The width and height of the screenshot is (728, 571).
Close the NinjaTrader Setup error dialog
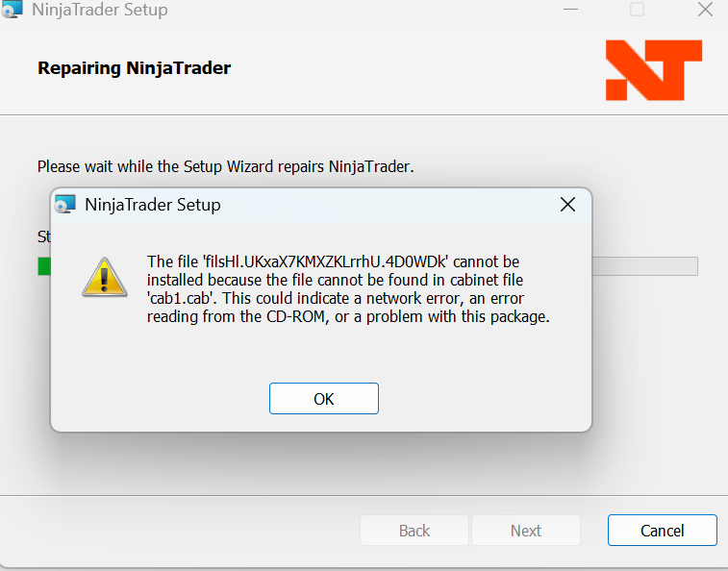pyautogui.click(x=567, y=204)
